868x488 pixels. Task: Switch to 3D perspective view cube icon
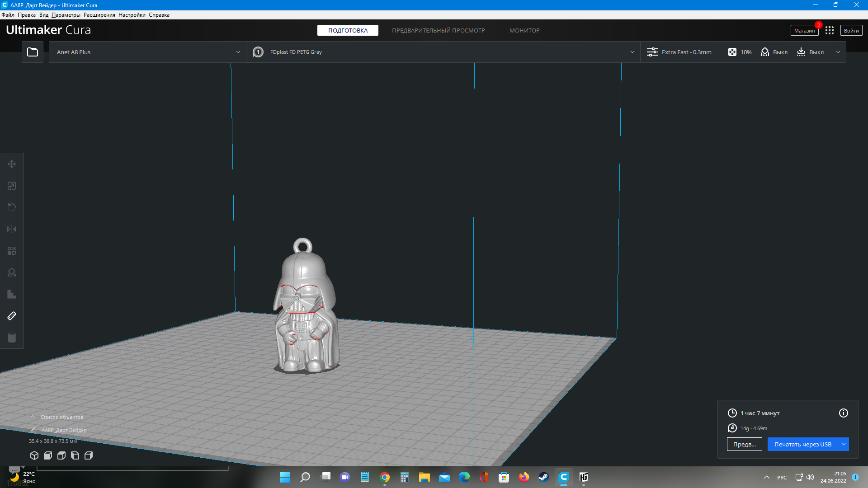click(x=34, y=455)
